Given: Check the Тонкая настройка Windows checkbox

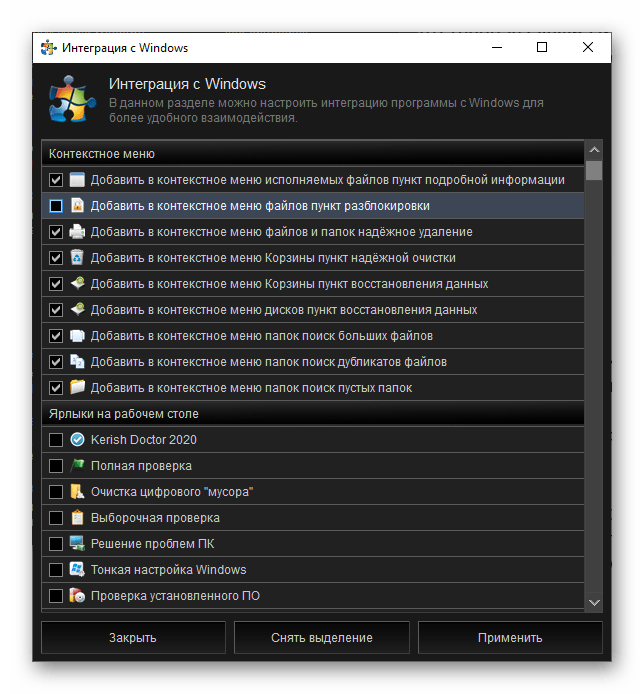Looking at the screenshot, I should 56,570.
